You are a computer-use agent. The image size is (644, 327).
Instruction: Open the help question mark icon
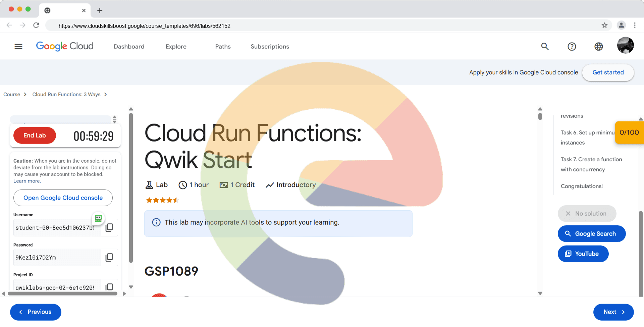point(572,47)
